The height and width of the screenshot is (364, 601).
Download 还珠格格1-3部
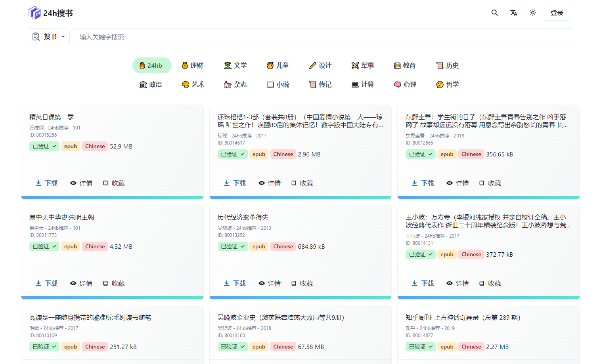pyautogui.click(x=235, y=183)
